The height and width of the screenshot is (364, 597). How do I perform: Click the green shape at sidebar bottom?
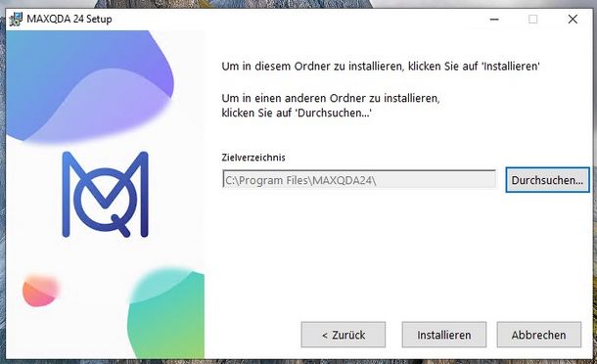click(x=166, y=313)
